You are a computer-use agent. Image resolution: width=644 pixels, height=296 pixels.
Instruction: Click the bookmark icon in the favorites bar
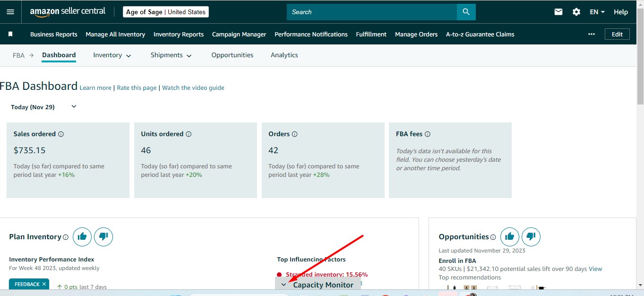pos(10,34)
